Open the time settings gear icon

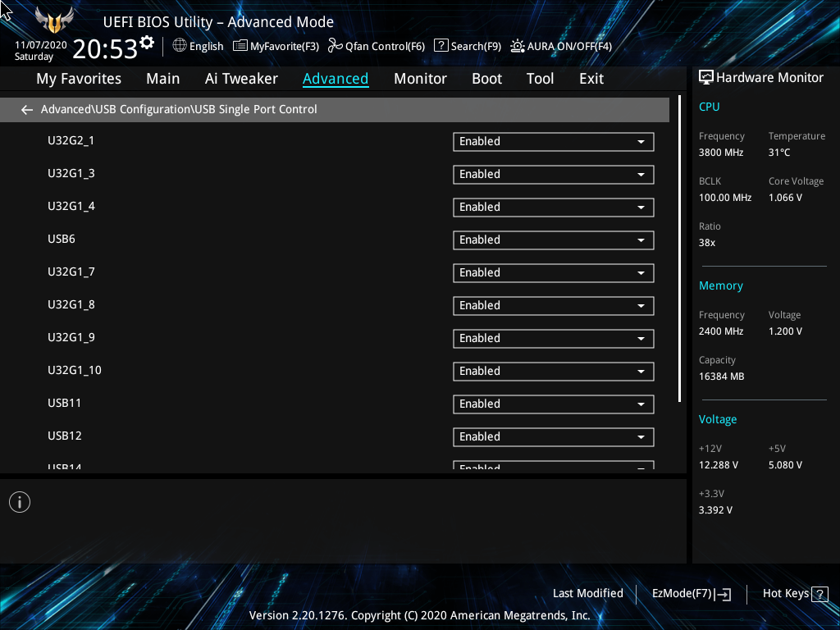(146, 42)
